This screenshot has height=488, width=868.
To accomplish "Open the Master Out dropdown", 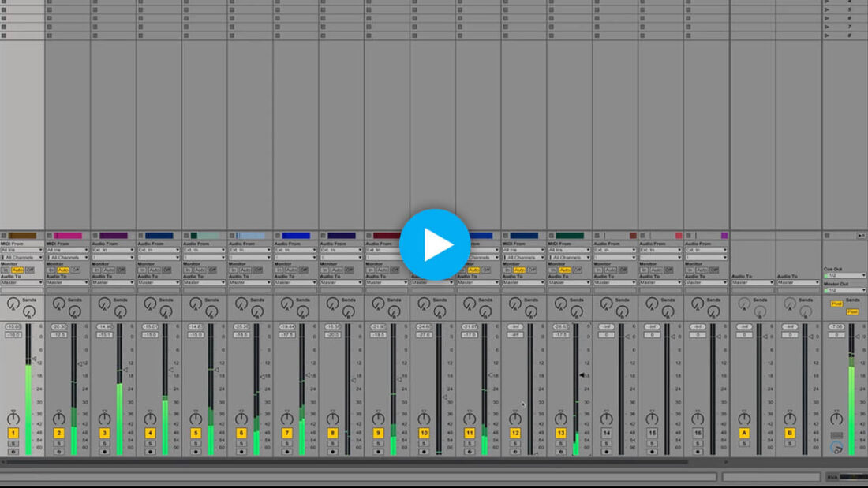I will [845, 290].
